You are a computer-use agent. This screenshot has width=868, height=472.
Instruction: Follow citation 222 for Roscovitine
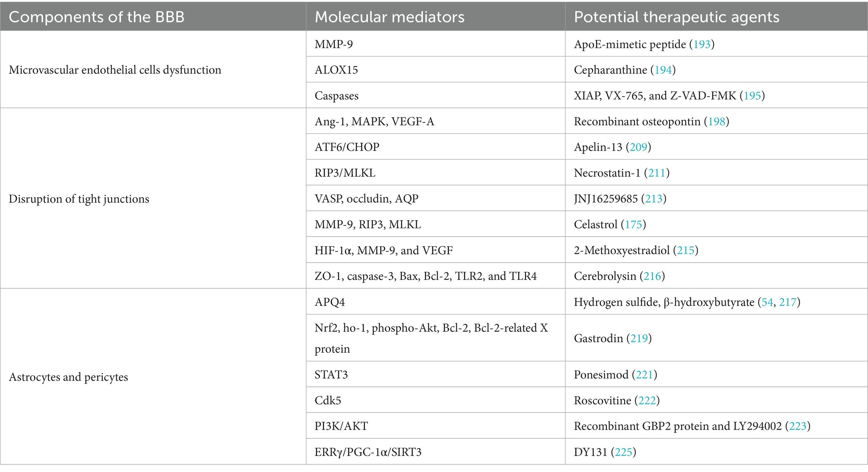(647, 400)
